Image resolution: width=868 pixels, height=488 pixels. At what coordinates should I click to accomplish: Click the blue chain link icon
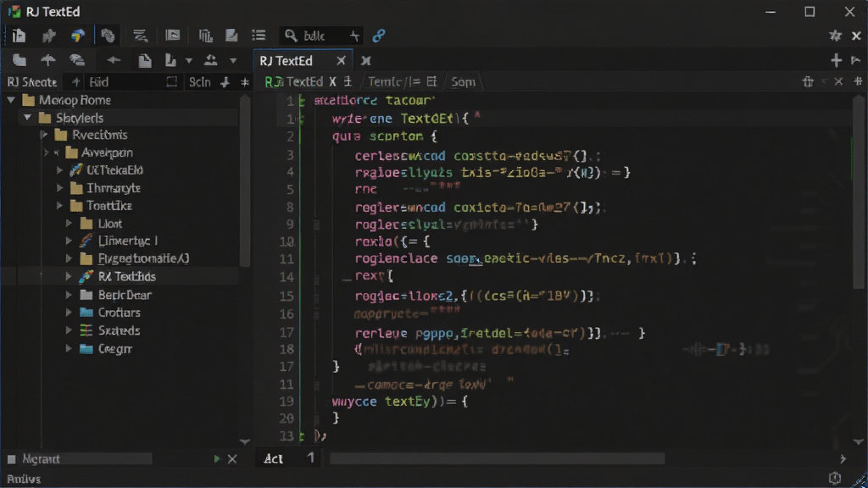click(379, 36)
